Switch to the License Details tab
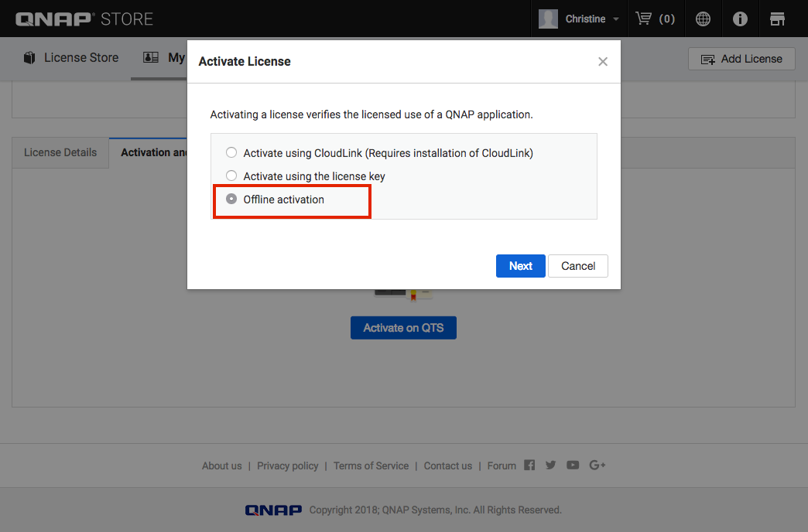The width and height of the screenshot is (808, 532). [60, 152]
